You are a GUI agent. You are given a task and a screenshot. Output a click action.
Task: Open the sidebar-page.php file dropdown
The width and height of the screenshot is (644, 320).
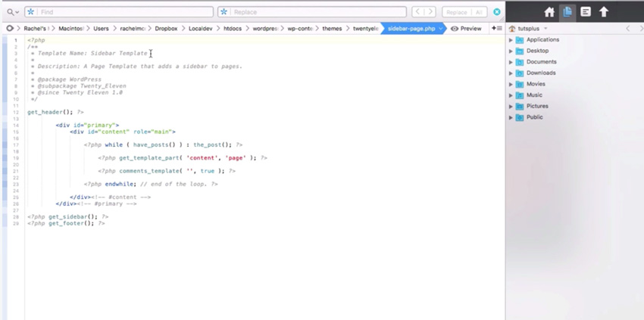pyautogui.click(x=440, y=29)
